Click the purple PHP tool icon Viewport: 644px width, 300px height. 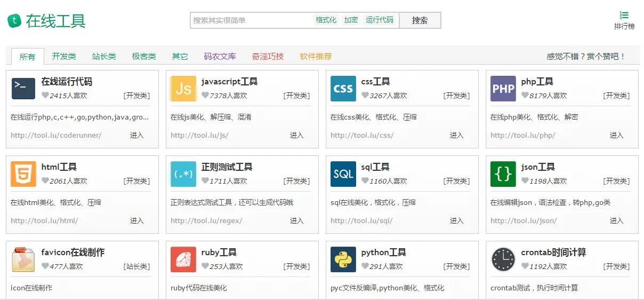pyautogui.click(x=503, y=89)
